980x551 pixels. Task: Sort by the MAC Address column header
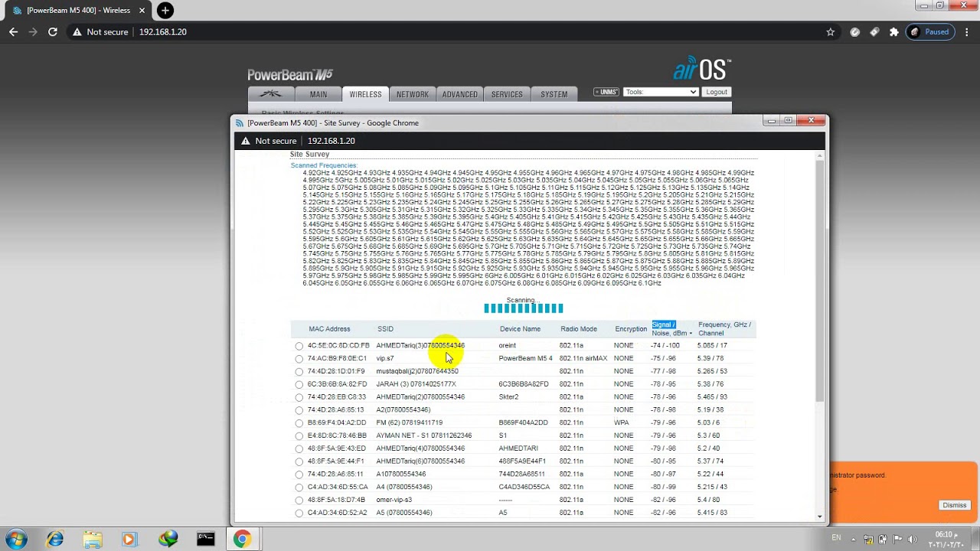tap(329, 329)
